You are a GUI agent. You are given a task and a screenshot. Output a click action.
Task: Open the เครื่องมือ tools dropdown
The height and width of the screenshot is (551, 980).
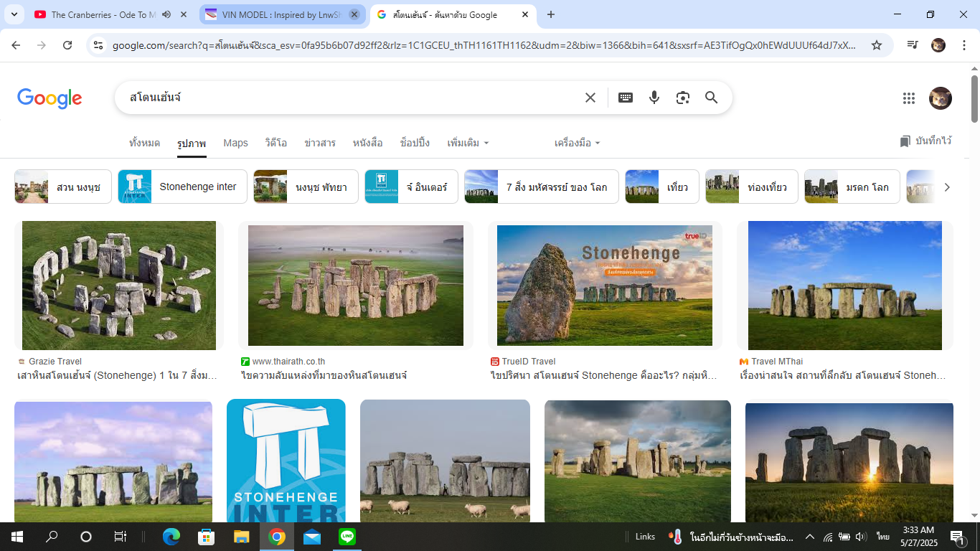click(x=577, y=143)
